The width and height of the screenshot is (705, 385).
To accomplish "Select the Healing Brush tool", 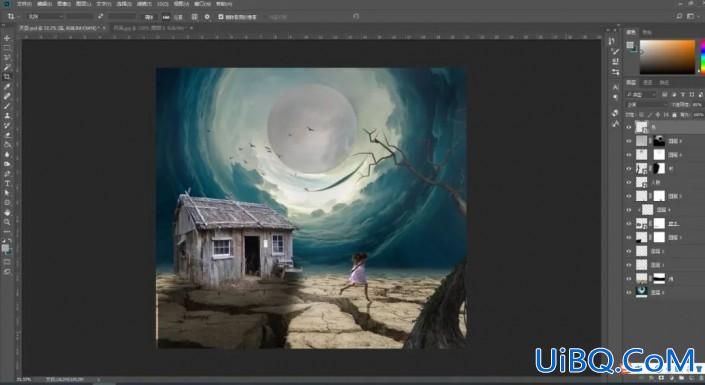I will click(x=7, y=96).
